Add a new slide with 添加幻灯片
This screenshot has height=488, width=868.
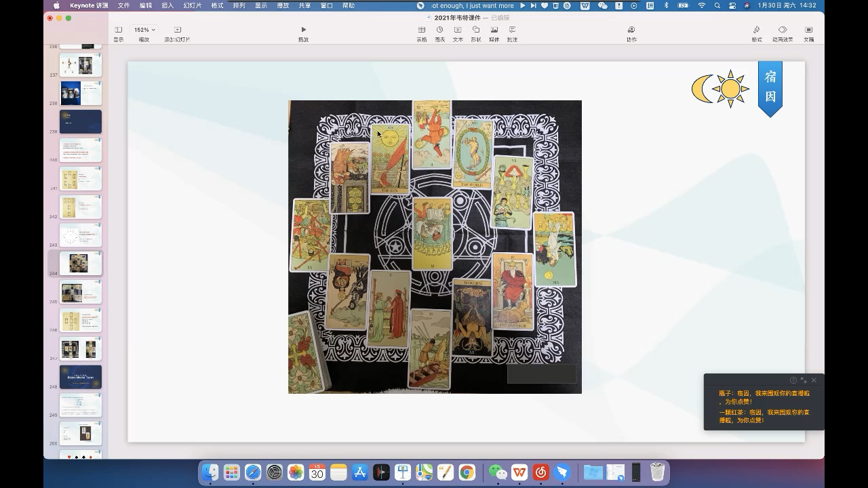click(177, 34)
